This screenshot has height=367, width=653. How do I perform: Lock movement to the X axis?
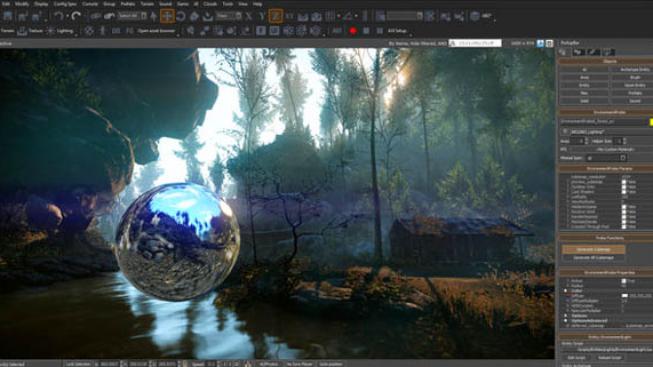(249, 16)
